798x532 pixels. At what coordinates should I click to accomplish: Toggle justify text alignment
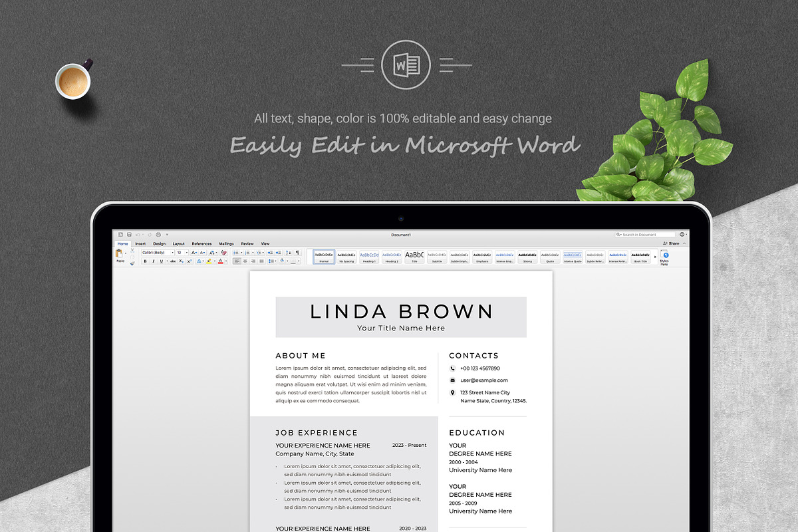(x=261, y=261)
